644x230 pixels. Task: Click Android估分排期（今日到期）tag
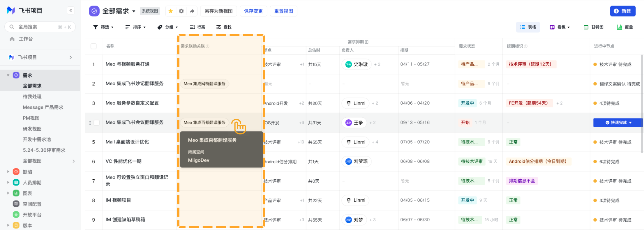point(539,161)
